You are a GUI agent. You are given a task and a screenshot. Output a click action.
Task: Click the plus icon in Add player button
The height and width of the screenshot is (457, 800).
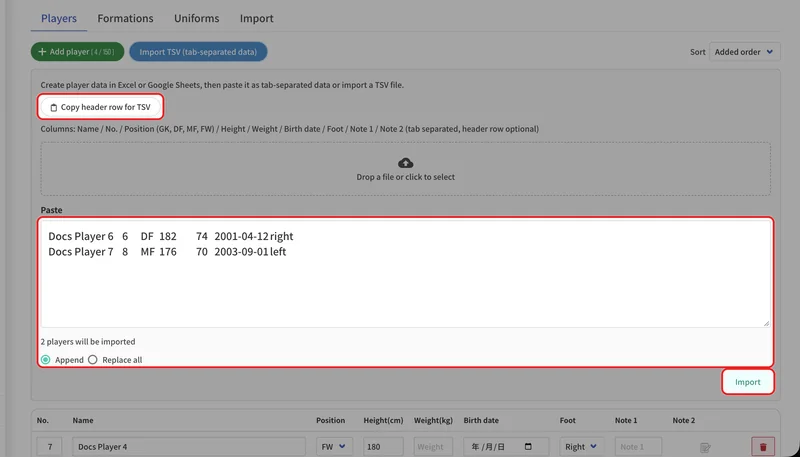(x=42, y=52)
